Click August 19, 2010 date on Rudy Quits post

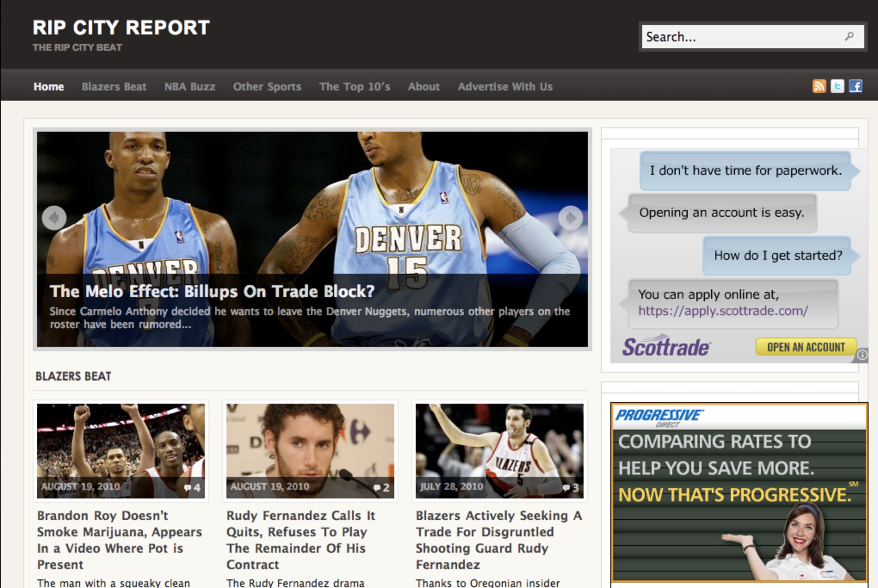(270, 487)
